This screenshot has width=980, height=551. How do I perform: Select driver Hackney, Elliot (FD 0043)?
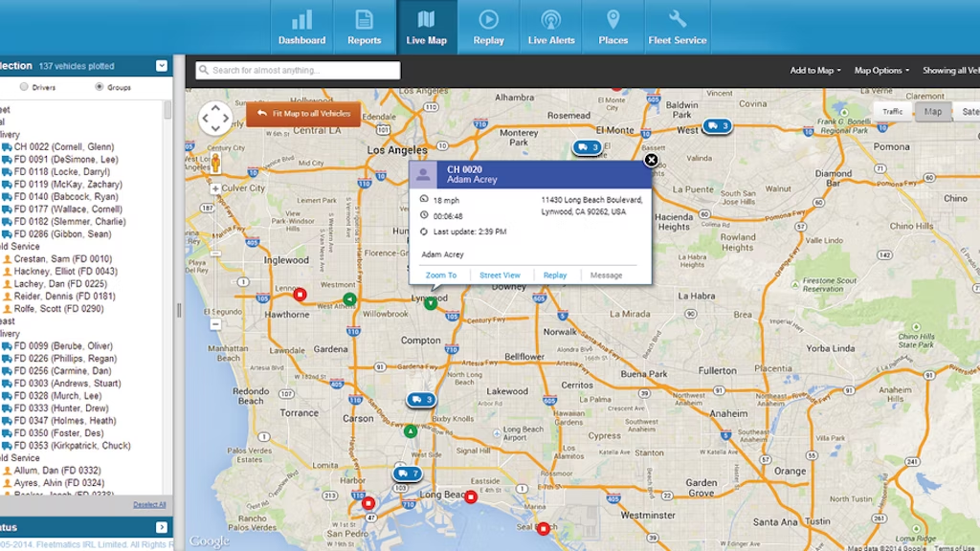point(65,271)
